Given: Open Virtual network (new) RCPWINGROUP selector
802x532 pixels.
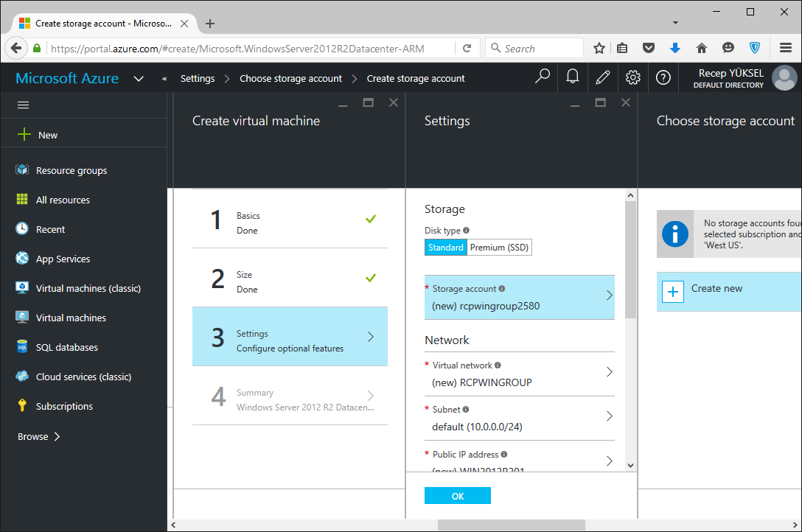Looking at the screenshot, I should coord(519,374).
